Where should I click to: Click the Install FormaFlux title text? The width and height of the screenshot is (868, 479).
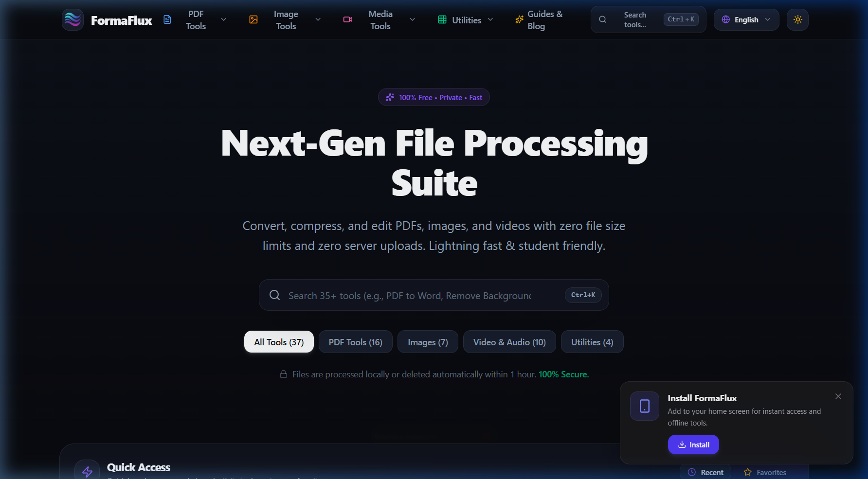pyautogui.click(x=702, y=398)
